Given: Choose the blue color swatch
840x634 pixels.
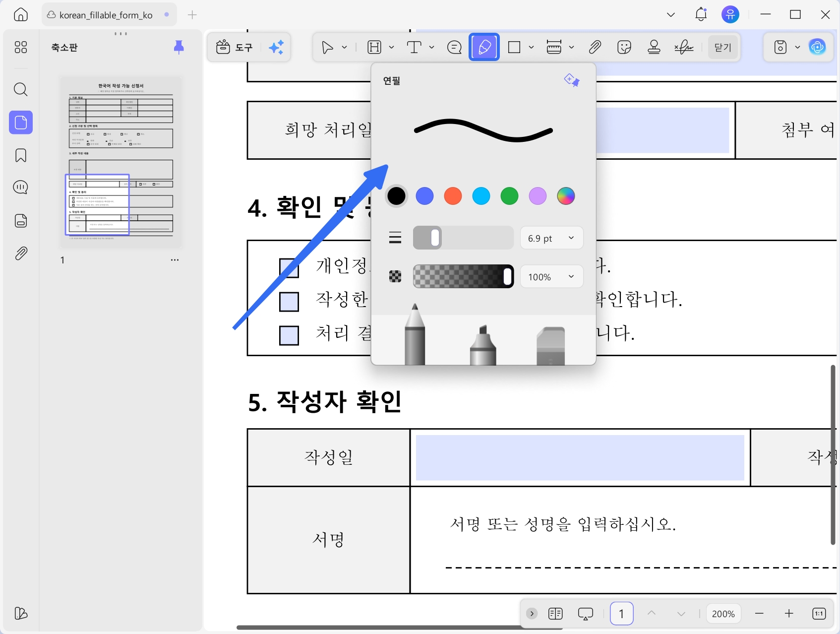Looking at the screenshot, I should [424, 196].
